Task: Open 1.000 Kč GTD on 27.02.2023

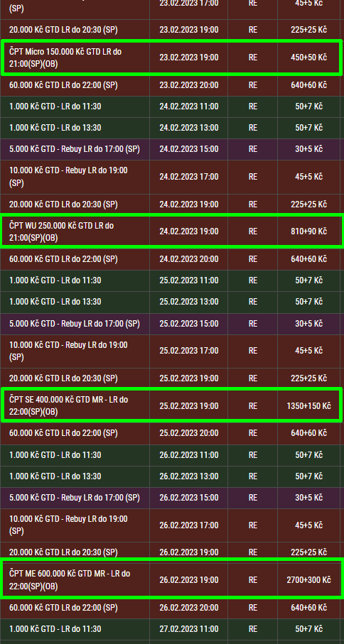Action: 171,629
